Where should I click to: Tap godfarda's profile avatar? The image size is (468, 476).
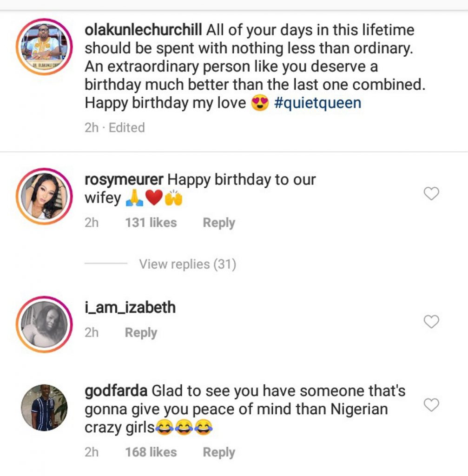[x=45, y=407]
